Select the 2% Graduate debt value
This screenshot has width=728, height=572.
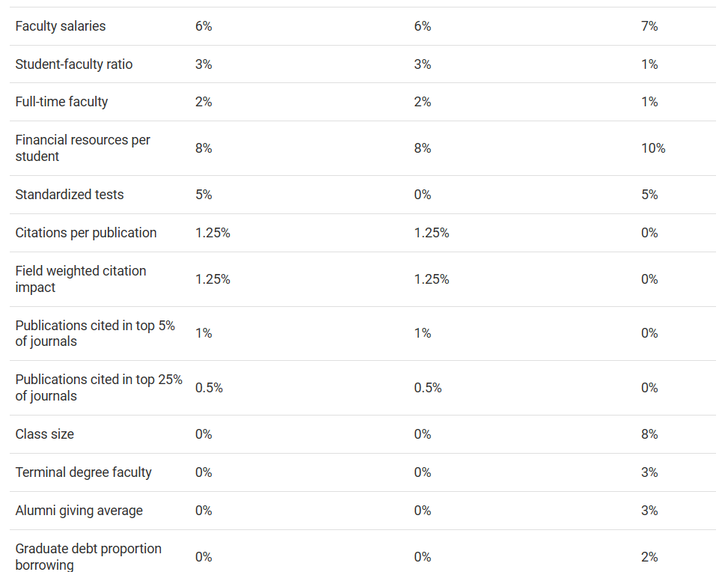click(x=649, y=557)
